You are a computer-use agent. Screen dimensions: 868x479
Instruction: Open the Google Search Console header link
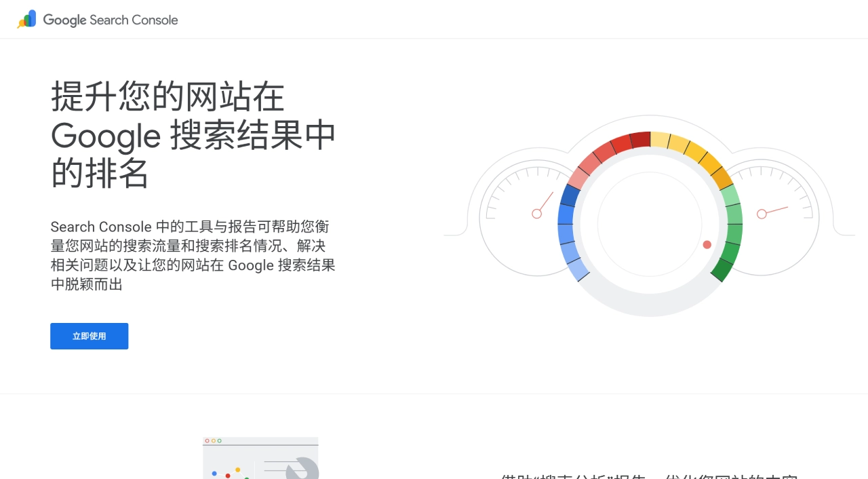(98, 20)
